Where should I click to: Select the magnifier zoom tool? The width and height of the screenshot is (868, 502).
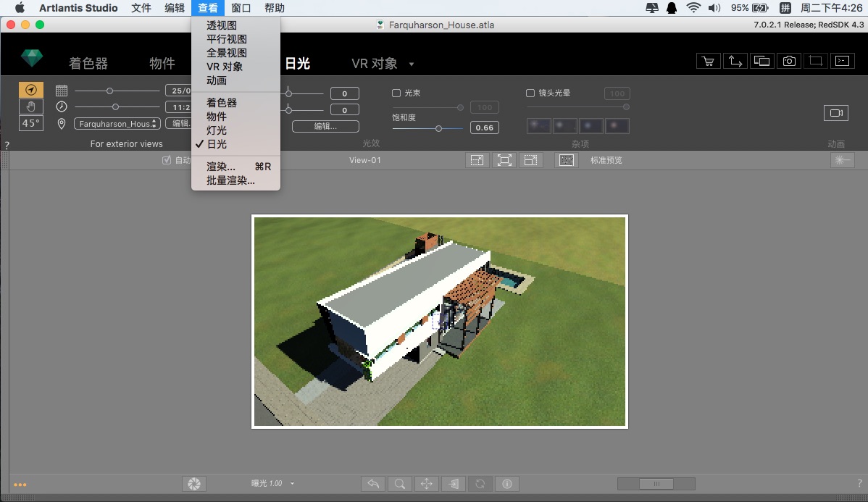[x=400, y=484]
